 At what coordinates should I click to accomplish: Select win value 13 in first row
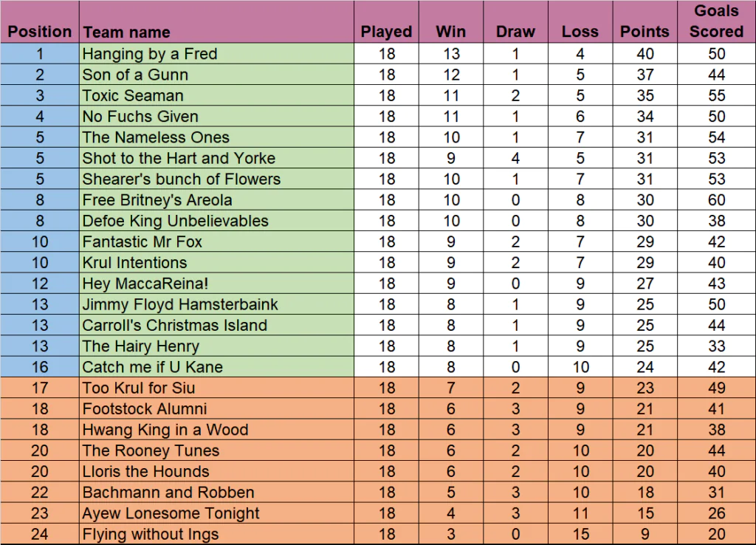pyautogui.click(x=451, y=53)
